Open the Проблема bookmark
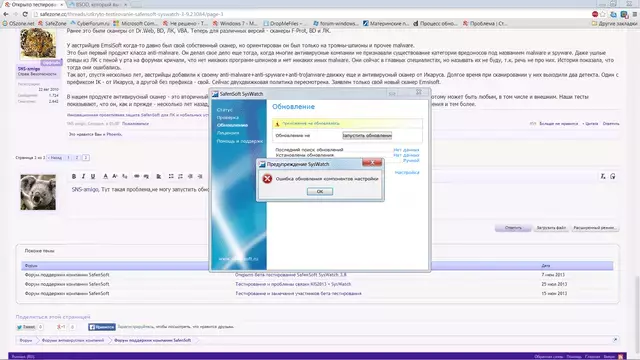The width and height of the screenshot is (640, 360). coord(485,24)
